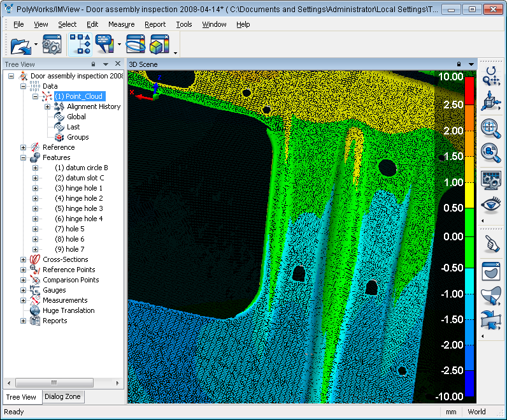Expand the Measurements node
This screenshot has width=507, height=420.
tap(24, 300)
